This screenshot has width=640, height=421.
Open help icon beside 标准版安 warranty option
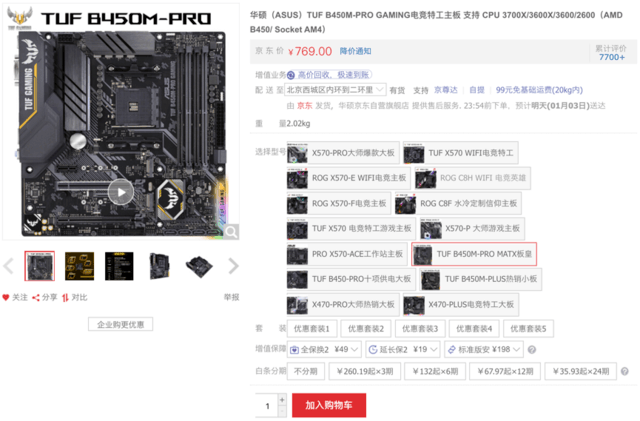point(531,350)
